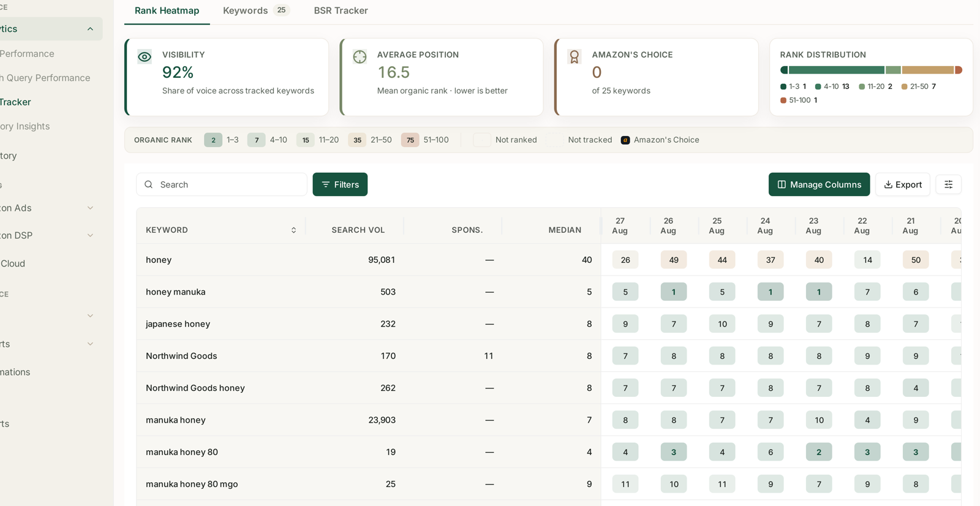The height and width of the screenshot is (506, 980).
Task: Click the Filters button
Action: click(x=340, y=184)
